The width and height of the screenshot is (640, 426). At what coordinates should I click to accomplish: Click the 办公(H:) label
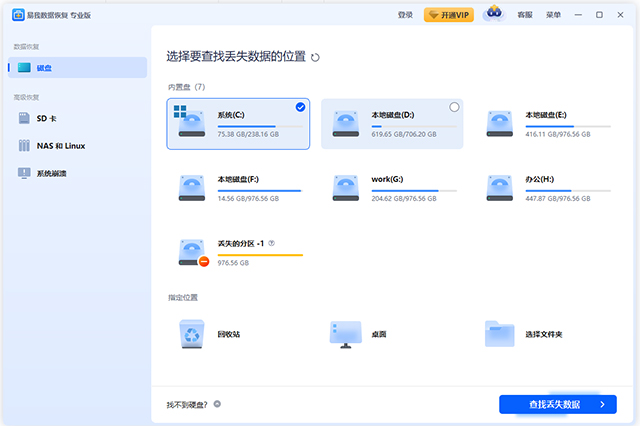539,179
